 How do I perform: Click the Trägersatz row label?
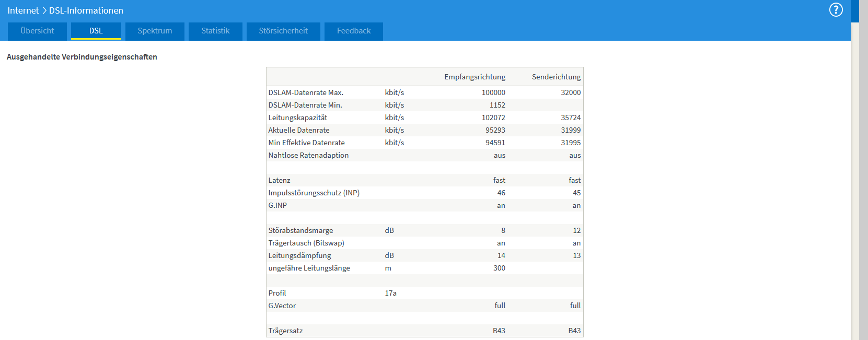coord(285,331)
